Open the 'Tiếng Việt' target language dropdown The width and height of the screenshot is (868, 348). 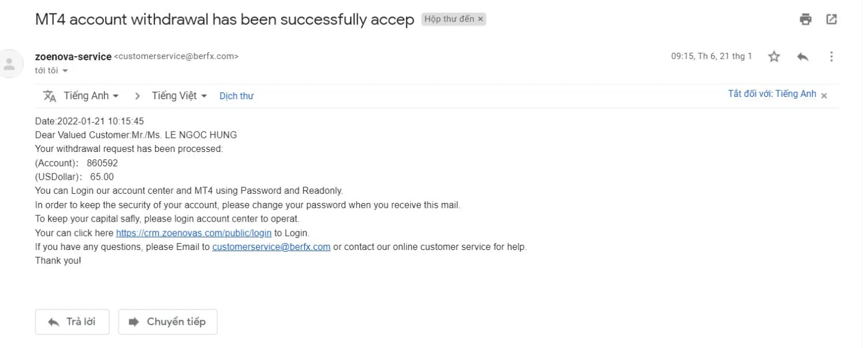pyautogui.click(x=179, y=96)
